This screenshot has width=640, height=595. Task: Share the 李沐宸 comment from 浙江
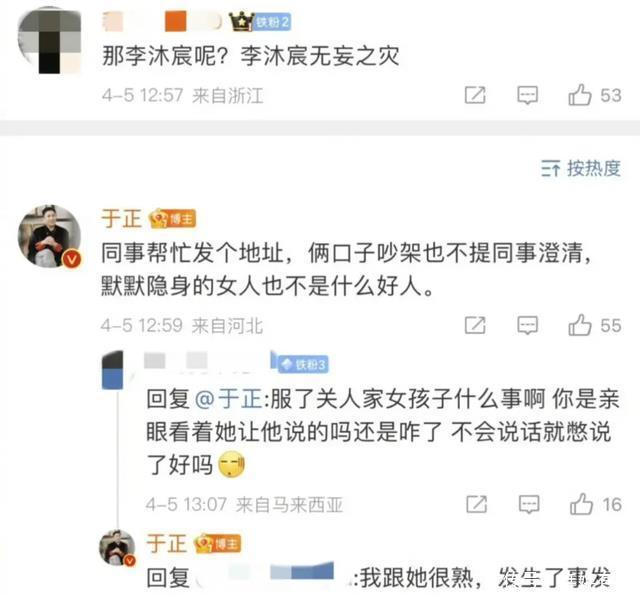475,95
